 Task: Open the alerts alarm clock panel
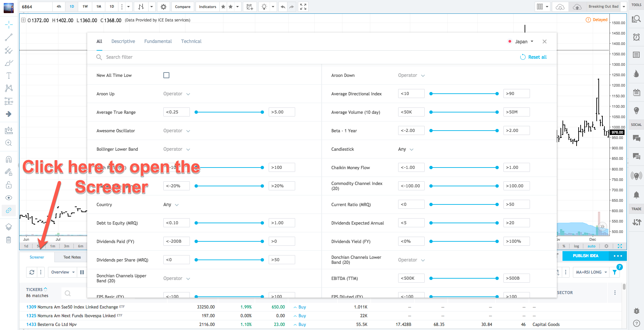click(x=636, y=37)
